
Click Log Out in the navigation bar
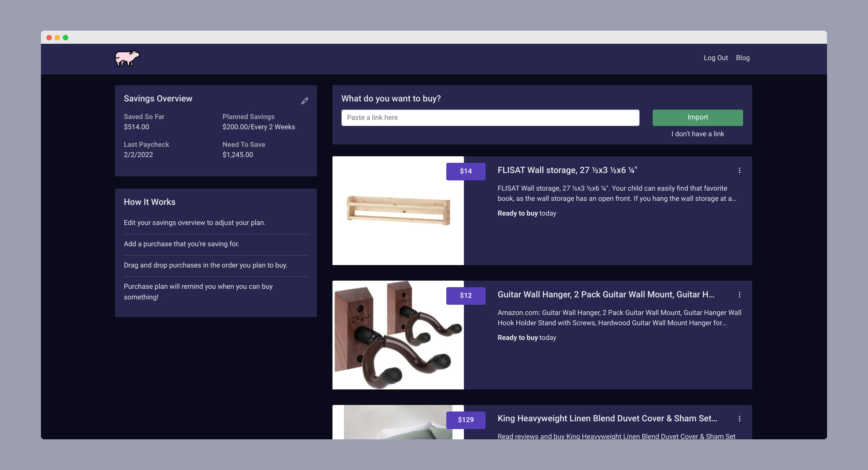pyautogui.click(x=716, y=58)
